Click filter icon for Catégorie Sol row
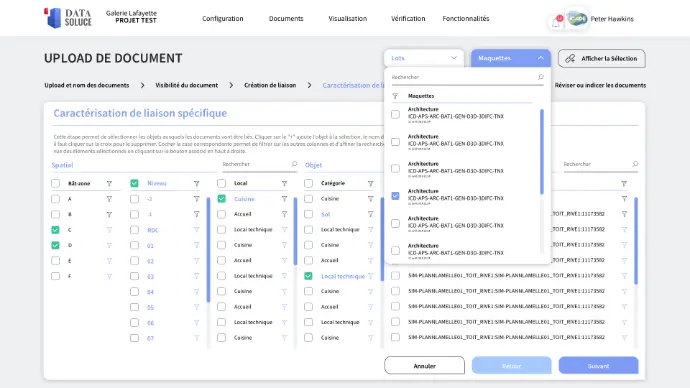 coord(371,214)
